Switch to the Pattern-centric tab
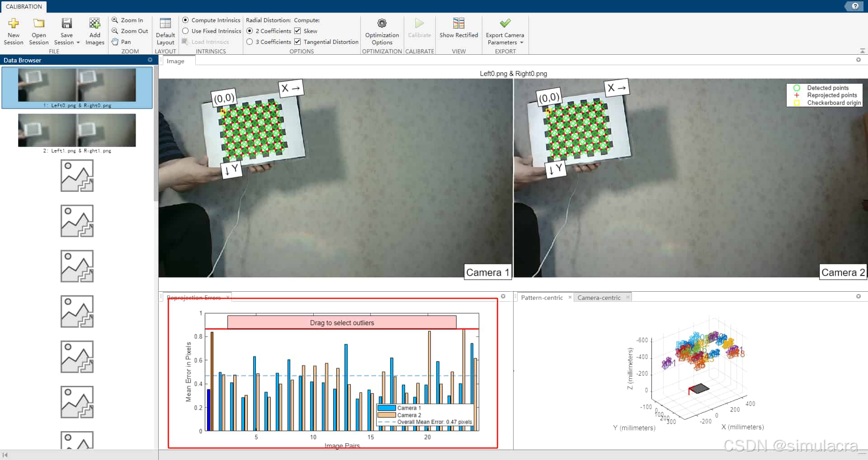This screenshot has width=868, height=460. pyautogui.click(x=542, y=298)
